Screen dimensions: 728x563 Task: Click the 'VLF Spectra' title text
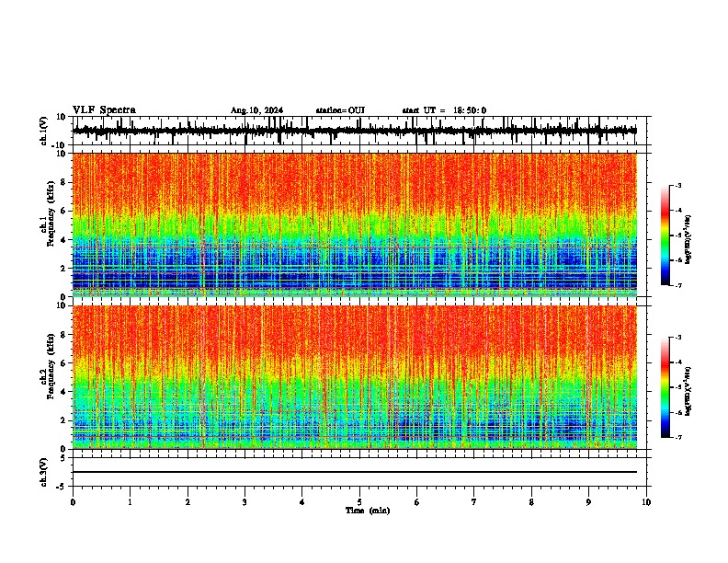click(104, 109)
